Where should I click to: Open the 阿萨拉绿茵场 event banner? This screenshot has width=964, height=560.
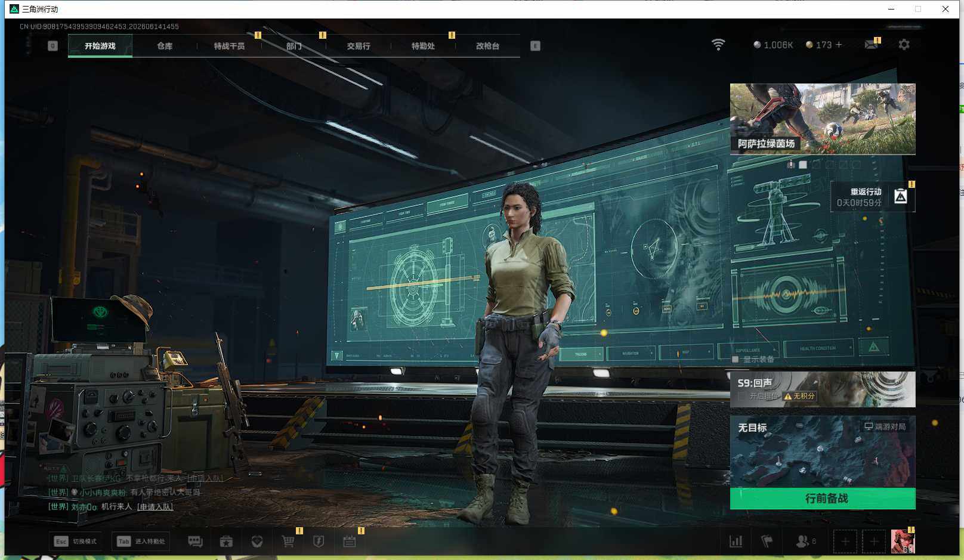coord(823,119)
